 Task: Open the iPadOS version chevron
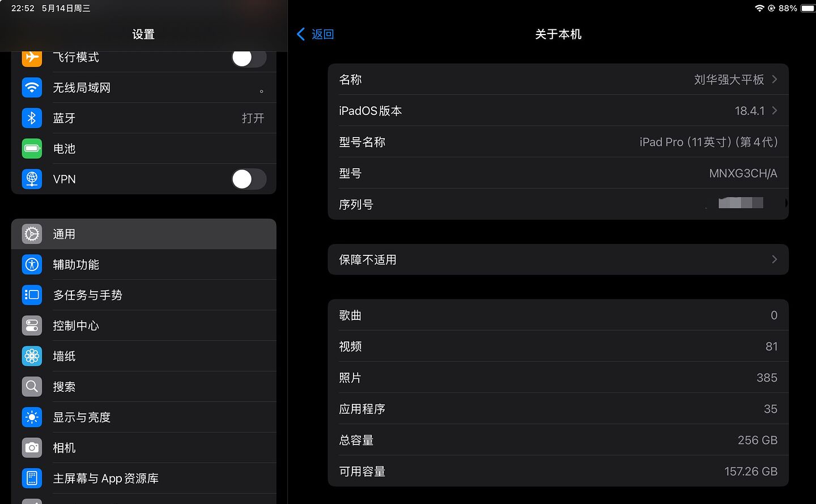(774, 110)
